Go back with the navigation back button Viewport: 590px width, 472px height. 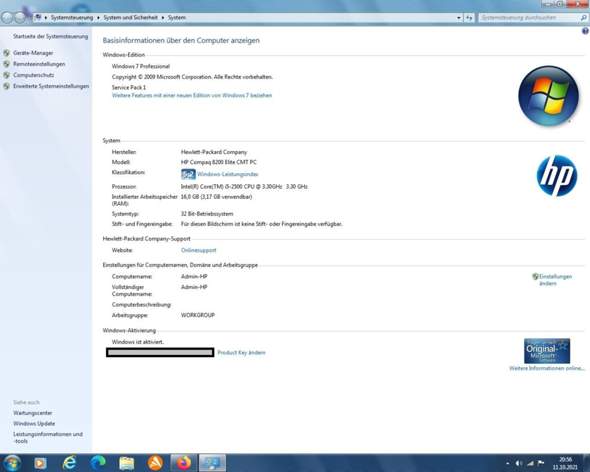[7, 17]
